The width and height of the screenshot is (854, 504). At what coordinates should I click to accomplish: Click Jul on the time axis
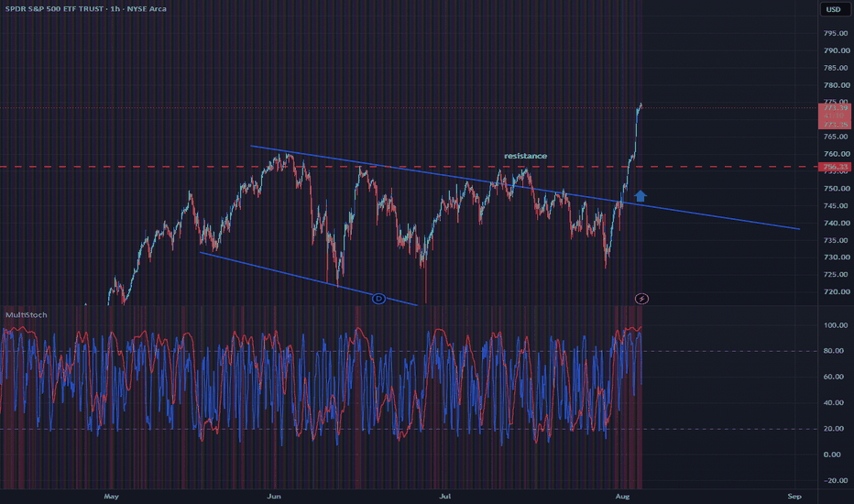(445, 497)
